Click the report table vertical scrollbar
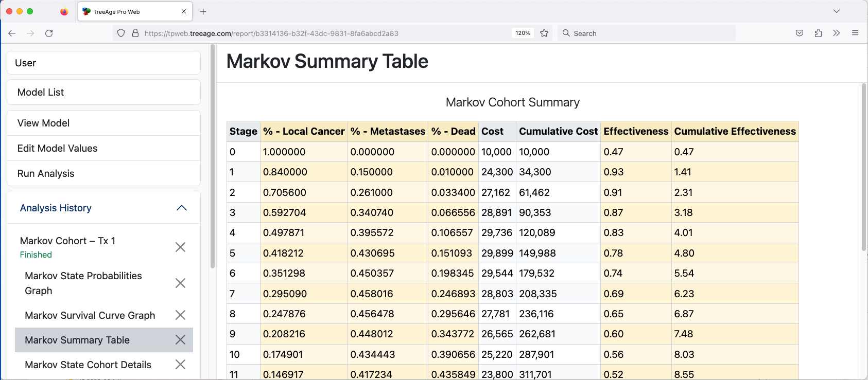This screenshot has height=380, width=868. [864, 167]
